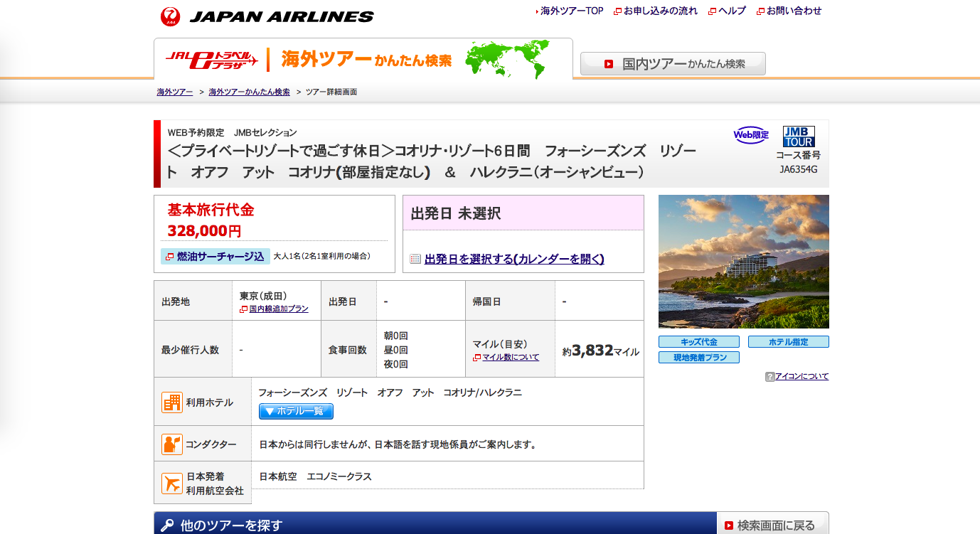The height and width of the screenshot is (534, 980).
Task: Click the tour title heading text
Action: [432, 161]
